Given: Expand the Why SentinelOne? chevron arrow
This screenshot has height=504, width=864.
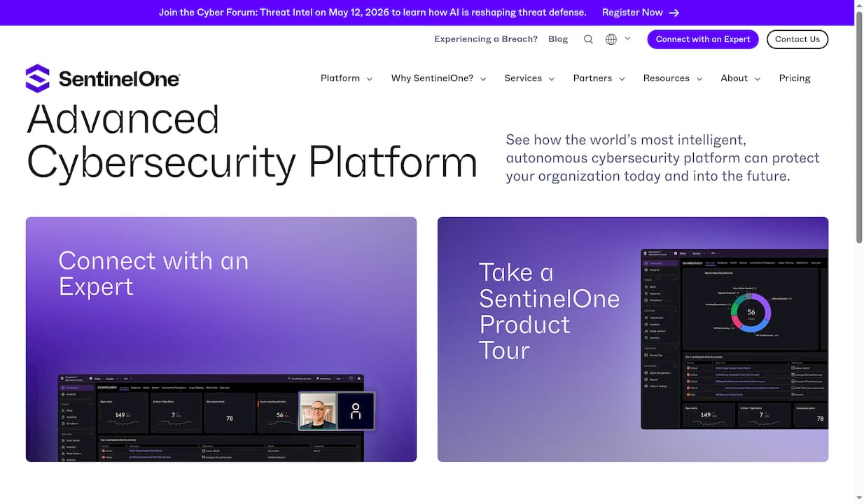Looking at the screenshot, I should pos(482,79).
